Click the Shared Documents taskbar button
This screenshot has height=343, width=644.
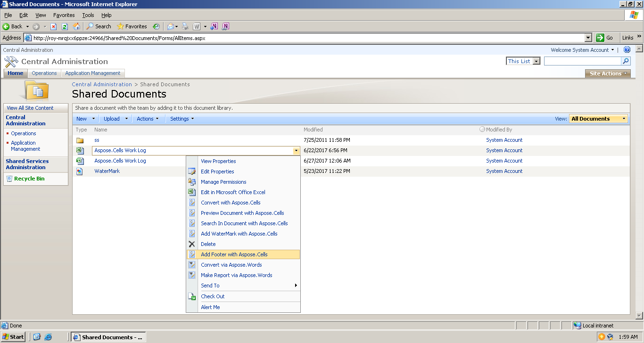[108, 337]
